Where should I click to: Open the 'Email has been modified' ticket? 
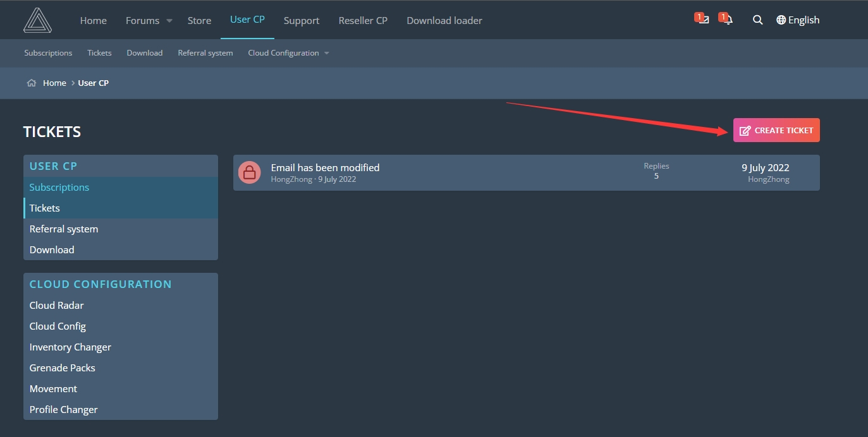325,167
